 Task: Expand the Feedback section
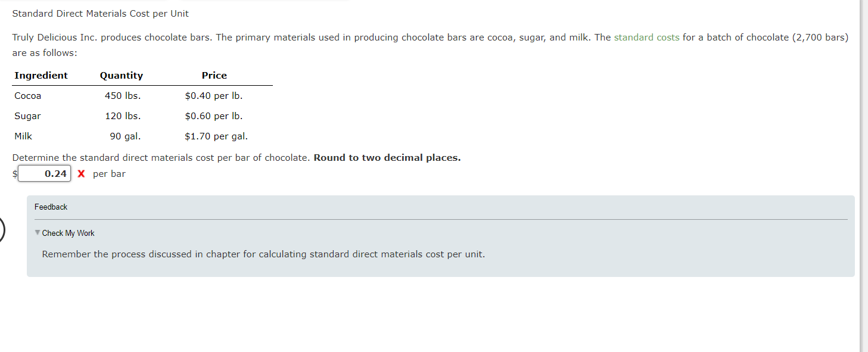(51, 207)
